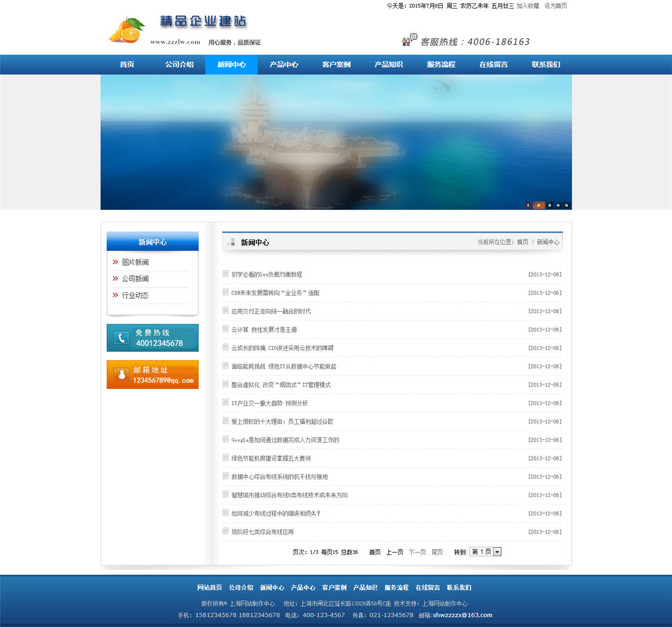This screenshot has height=627, width=672.
Task: Click the orange fruit logo
Action: [x=127, y=30]
